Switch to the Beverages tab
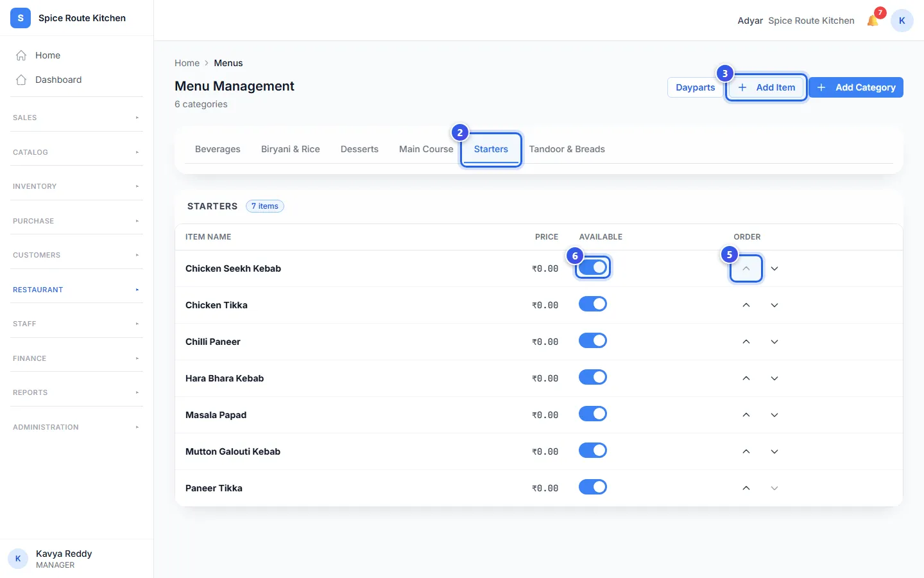 (x=218, y=149)
